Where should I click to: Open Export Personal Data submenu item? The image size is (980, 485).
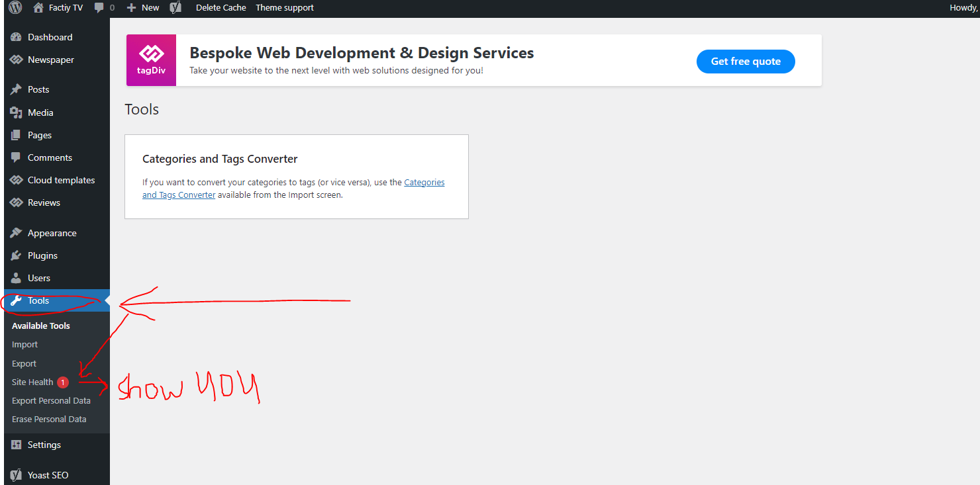[51, 400]
